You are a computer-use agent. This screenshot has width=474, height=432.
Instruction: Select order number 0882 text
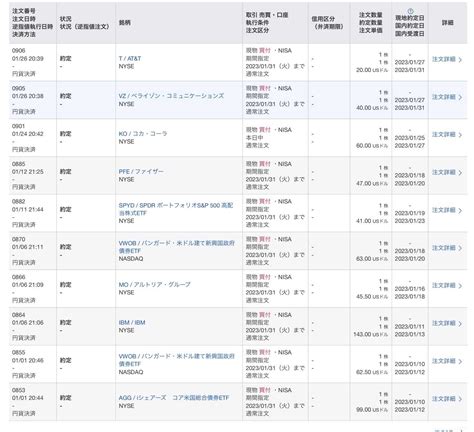(x=19, y=201)
